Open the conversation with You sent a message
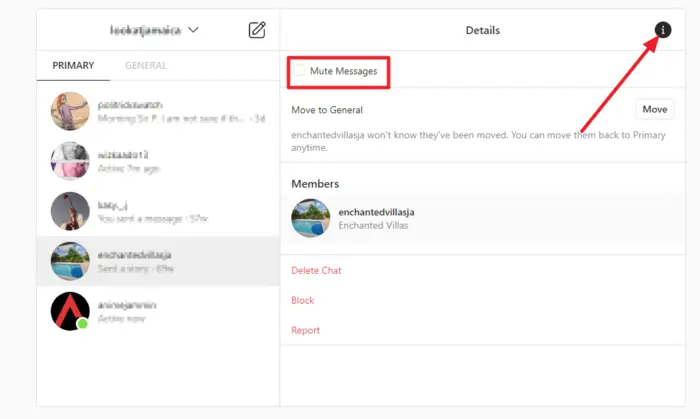The image size is (700, 419). click(158, 211)
